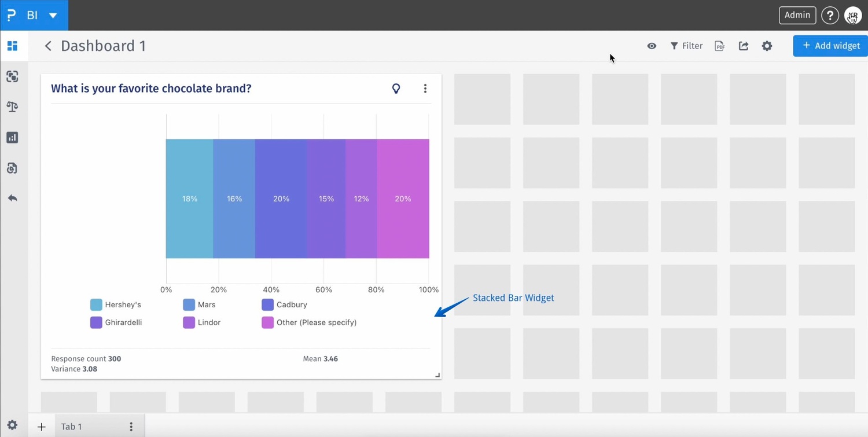Click the dashboard grid icon in sidebar
868x437 pixels.
coord(12,46)
